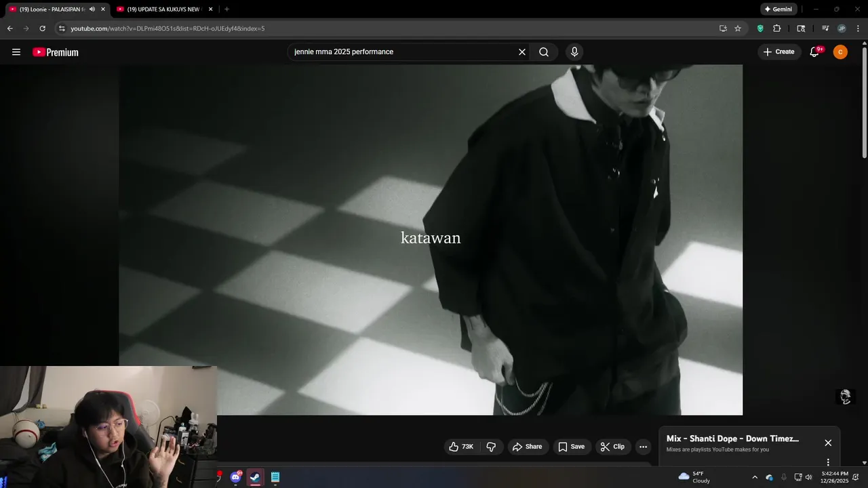
Task: Click the page vertical scrollbar
Action: pos(864,102)
